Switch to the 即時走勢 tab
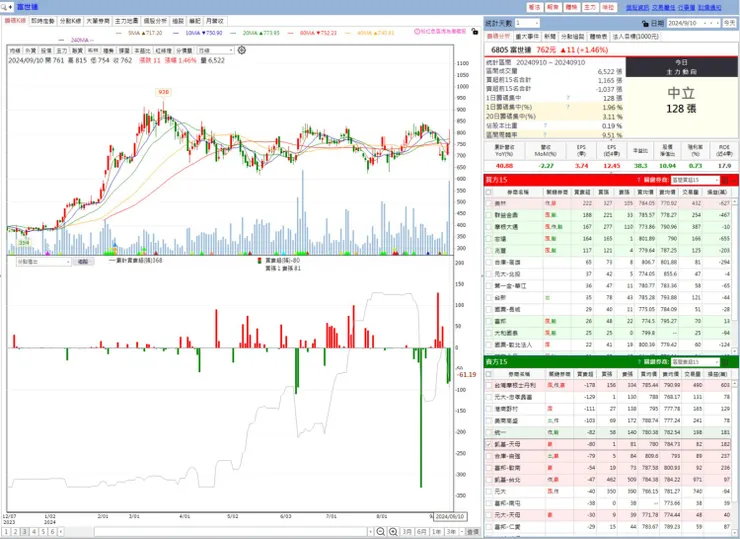740x539 pixels. [x=43, y=21]
